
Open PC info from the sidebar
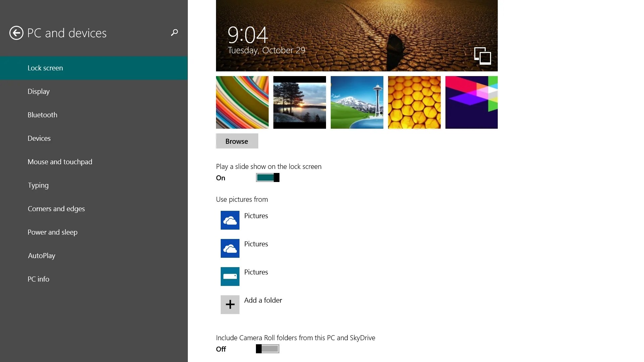[38, 279]
